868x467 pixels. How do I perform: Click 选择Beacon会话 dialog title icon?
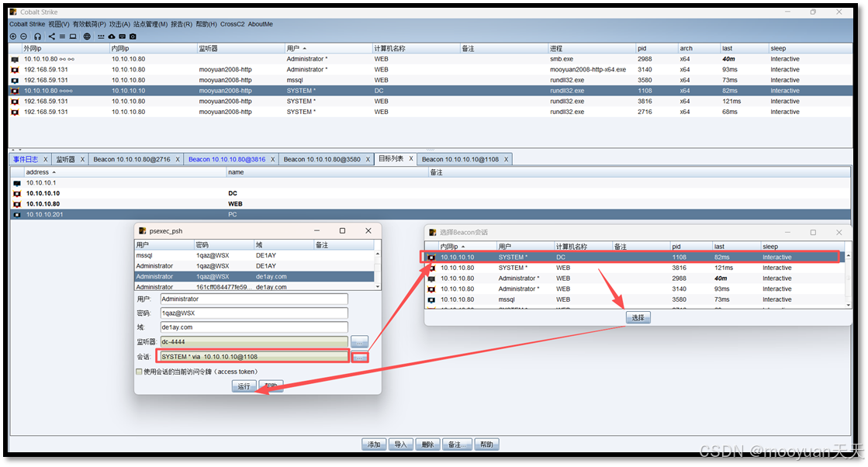point(433,233)
